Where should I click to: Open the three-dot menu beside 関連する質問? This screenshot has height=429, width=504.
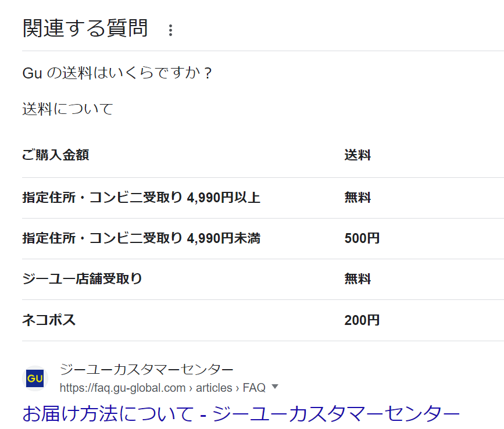tap(171, 30)
